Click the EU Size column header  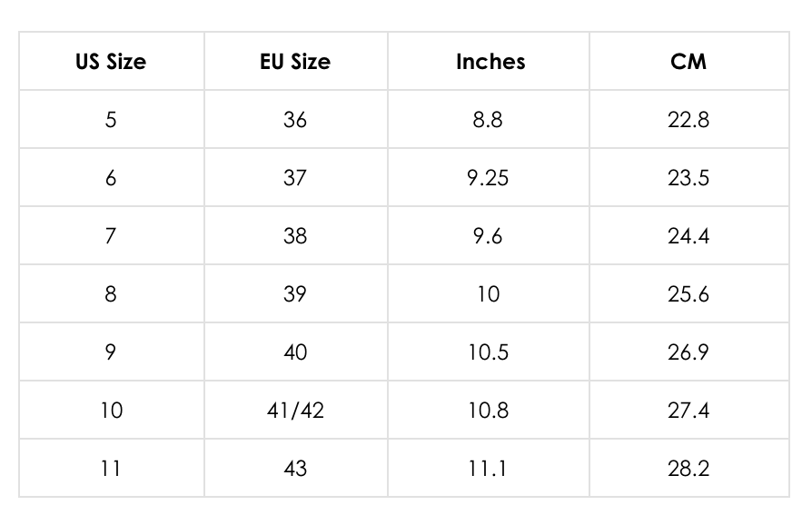pos(295,62)
